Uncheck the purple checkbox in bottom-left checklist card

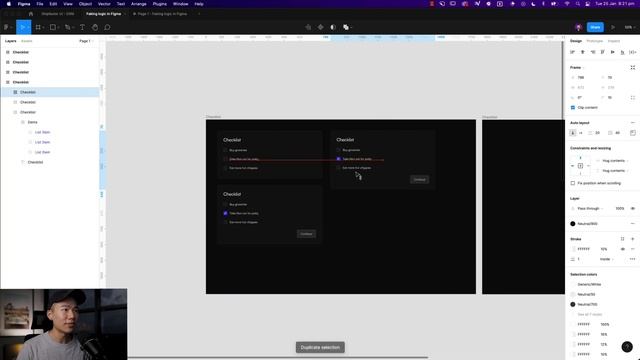click(x=225, y=213)
